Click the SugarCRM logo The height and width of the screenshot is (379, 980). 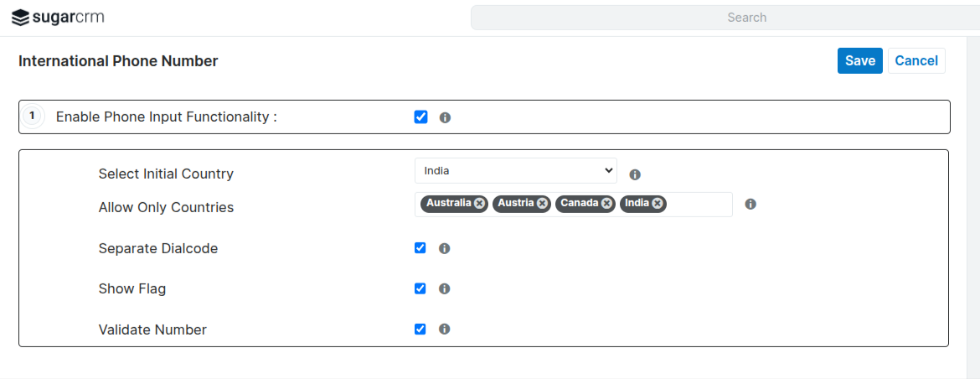tap(58, 18)
